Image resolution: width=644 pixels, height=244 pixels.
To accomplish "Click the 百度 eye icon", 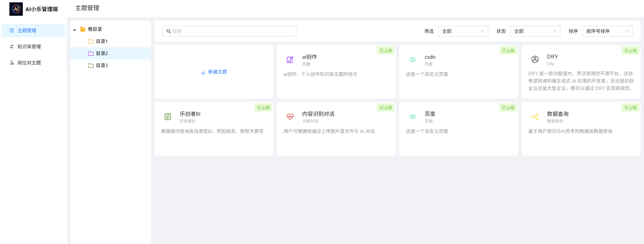I will pyautogui.click(x=412, y=117).
